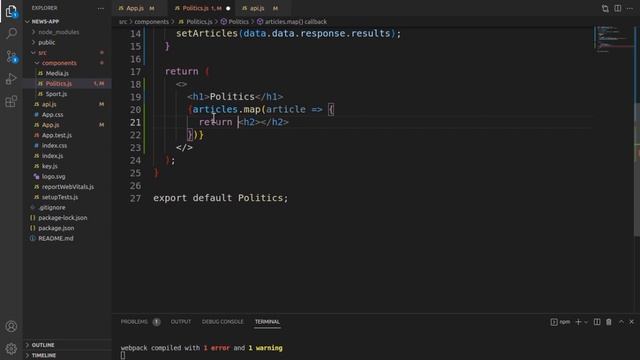The height and width of the screenshot is (360, 640).
Task: Maximize the panel with up chevron
Action: click(x=621, y=322)
